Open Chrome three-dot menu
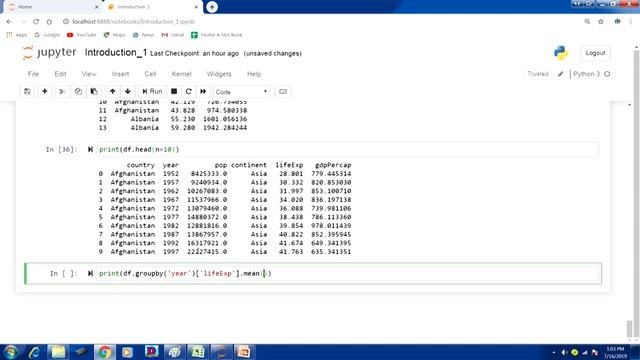The width and height of the screenshot is (640, 360). pyautogui.click(x=631, y=22)
